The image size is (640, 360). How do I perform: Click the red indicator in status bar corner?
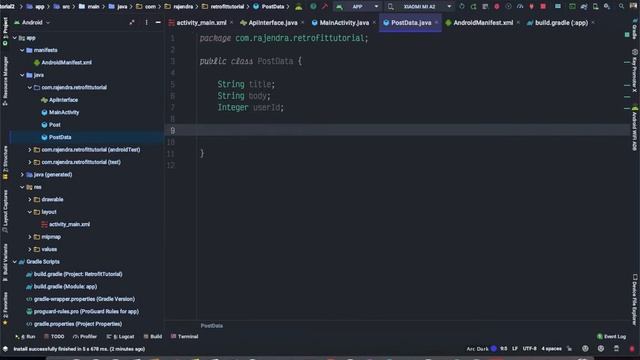tap(632, 349)
